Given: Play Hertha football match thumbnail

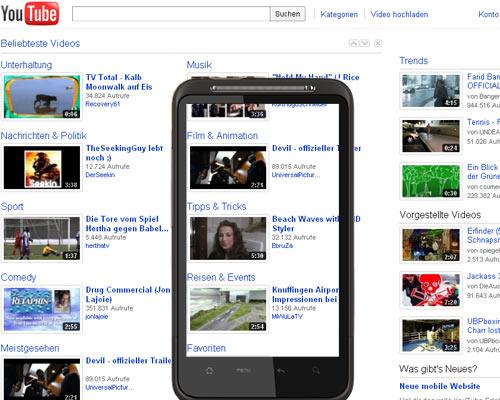Looking at the screenshot, I should [42, 238].
